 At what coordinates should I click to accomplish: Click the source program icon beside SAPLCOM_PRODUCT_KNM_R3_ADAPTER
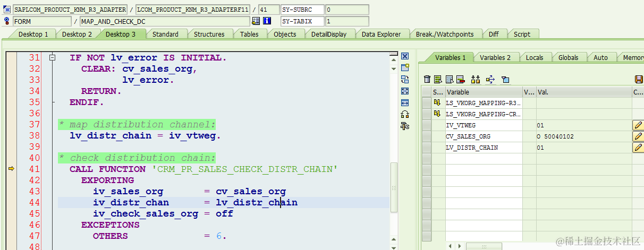[6, 10]
